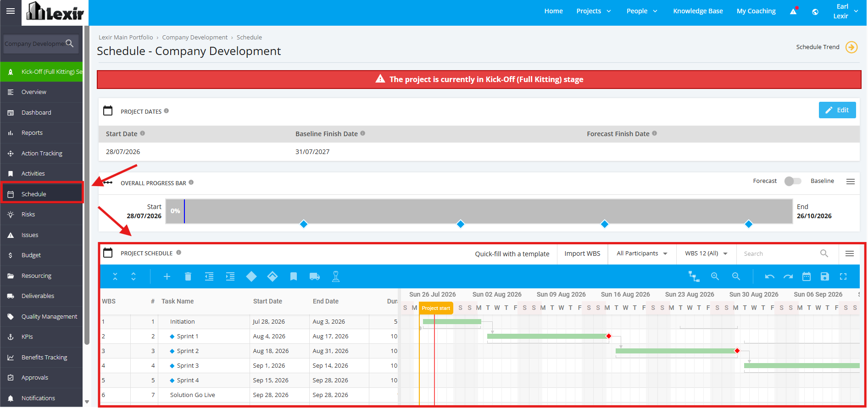The height and width of the screenshot is (408, 868).
Task: Open Dashboard in the sidebar
Action: pos(41,112)
